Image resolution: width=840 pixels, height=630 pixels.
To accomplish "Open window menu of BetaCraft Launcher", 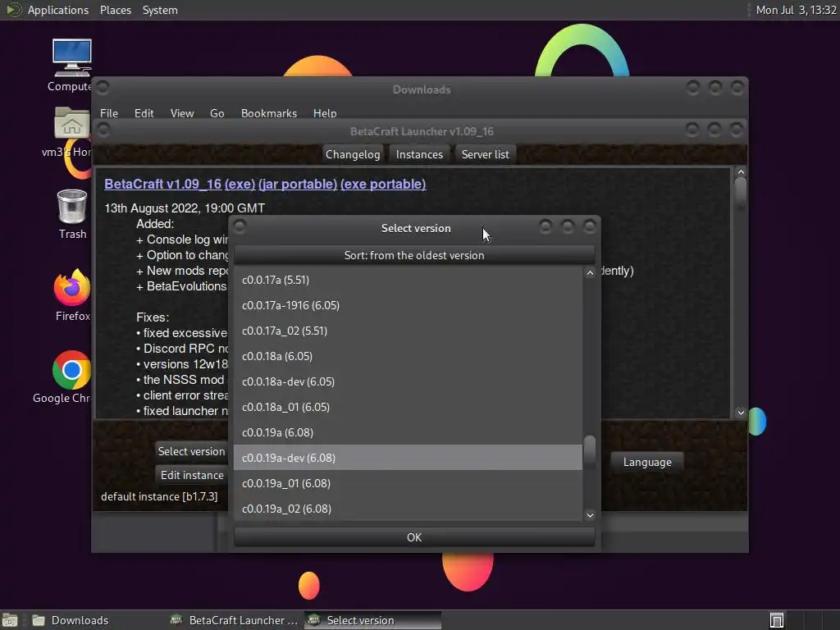I will point(104,130).
